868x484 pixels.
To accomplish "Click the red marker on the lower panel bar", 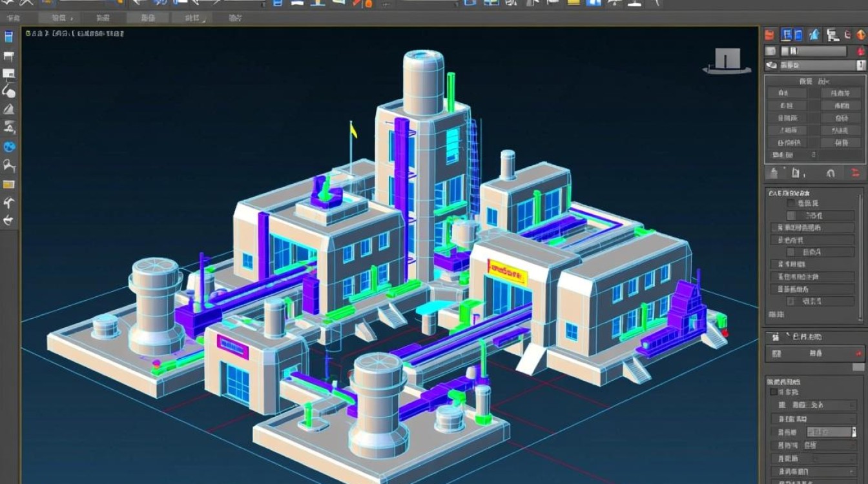I will point(858,354).
